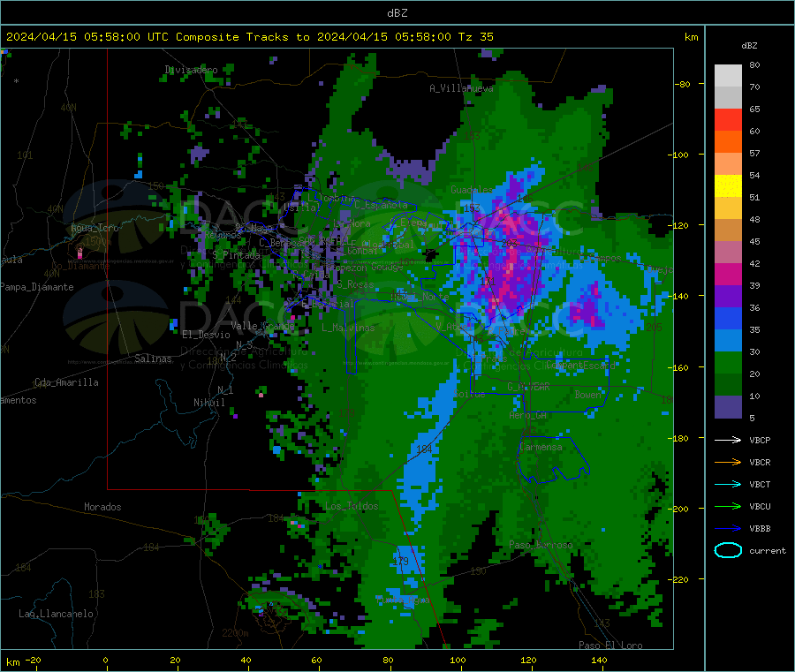Image resolution: width=795 pixels, height=672 pixels.
Task: Click the 'VBCT' legend label
Action: 760,485
